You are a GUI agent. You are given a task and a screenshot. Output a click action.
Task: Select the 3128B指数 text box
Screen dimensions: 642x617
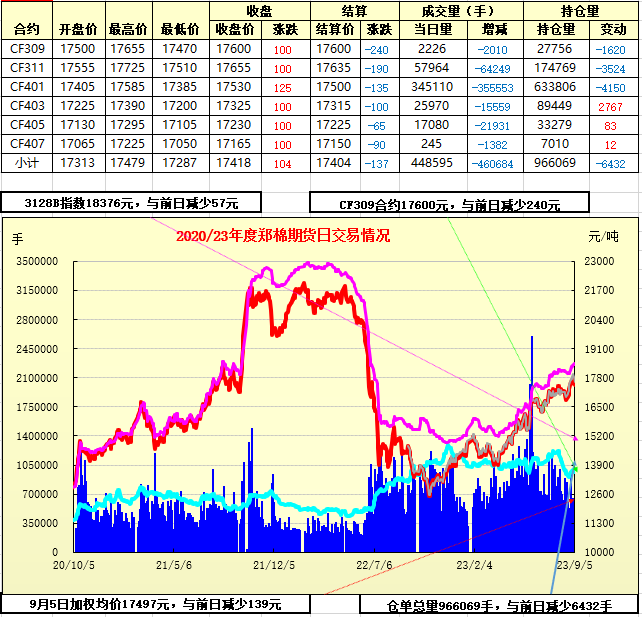point(132,203)
